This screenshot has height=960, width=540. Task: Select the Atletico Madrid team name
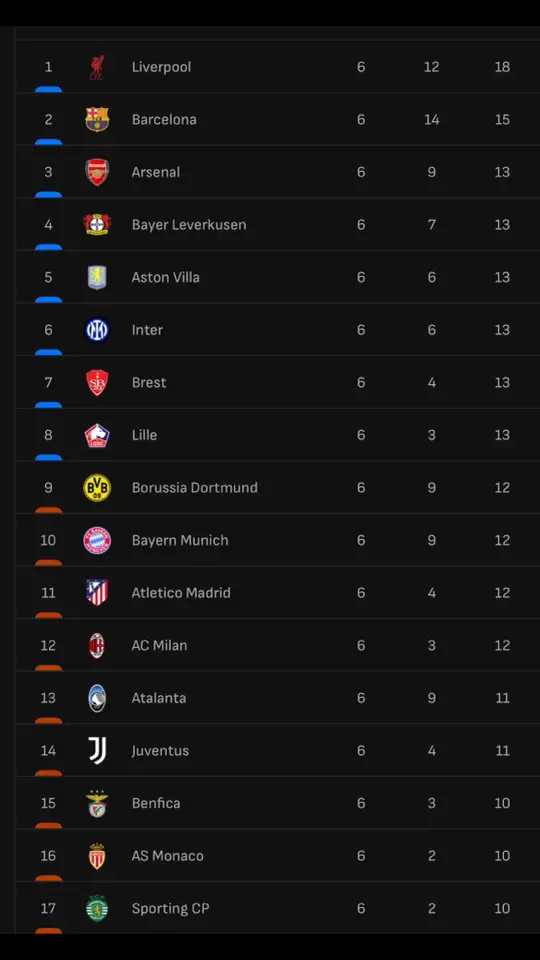181,593
